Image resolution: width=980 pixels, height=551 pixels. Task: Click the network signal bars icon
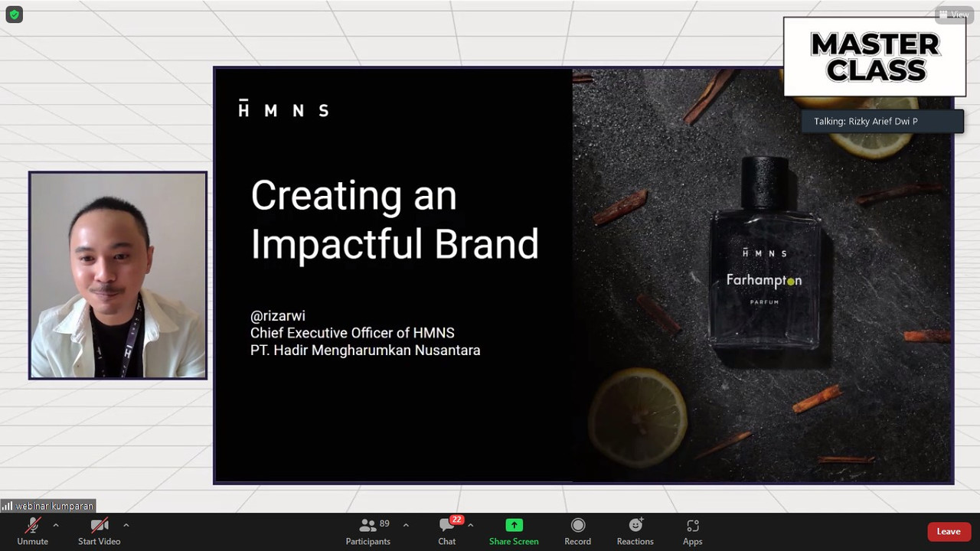[7, 506]
